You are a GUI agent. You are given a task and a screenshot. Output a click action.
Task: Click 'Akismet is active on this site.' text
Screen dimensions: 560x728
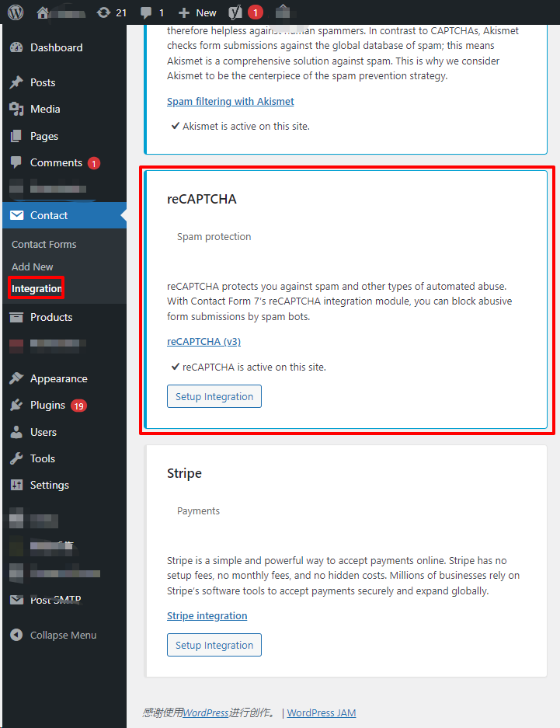pyautogui.click(x=246, y=127)
